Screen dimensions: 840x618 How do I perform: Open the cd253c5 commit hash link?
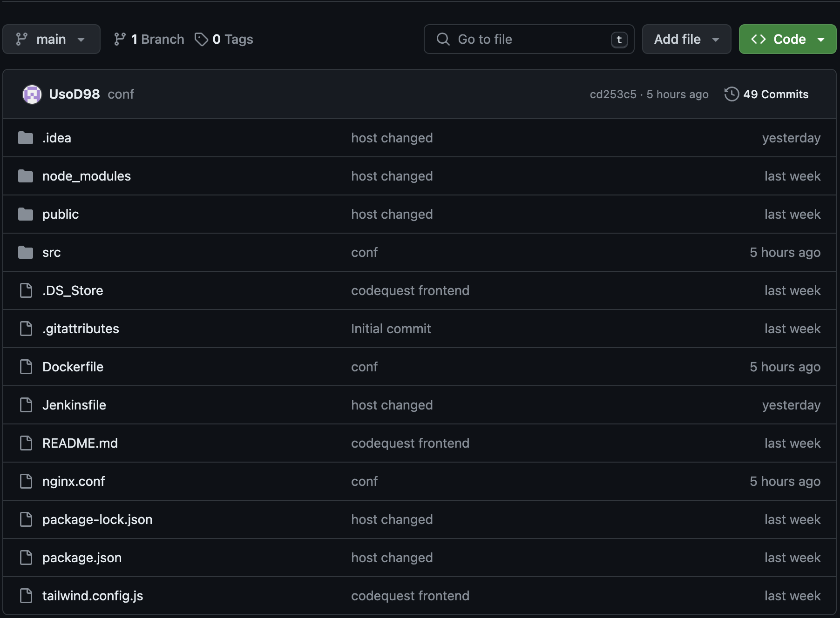pyautogui.click(x=613, y=94)
